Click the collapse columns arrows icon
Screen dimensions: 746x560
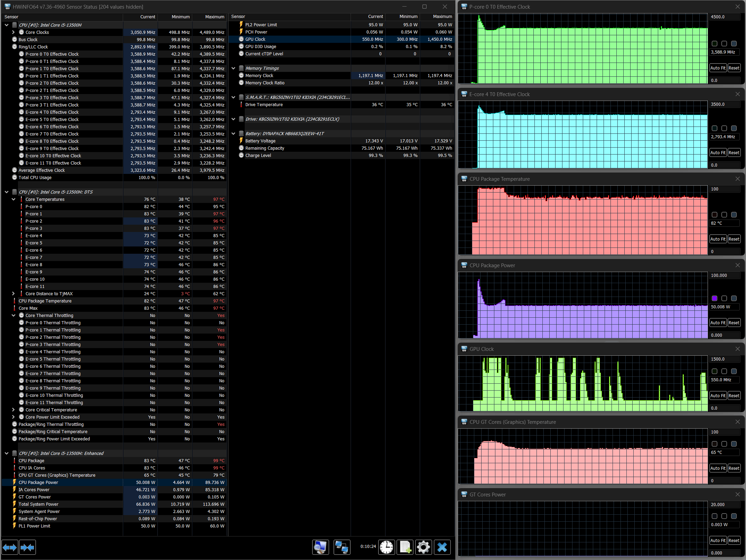tap(27, 547)
